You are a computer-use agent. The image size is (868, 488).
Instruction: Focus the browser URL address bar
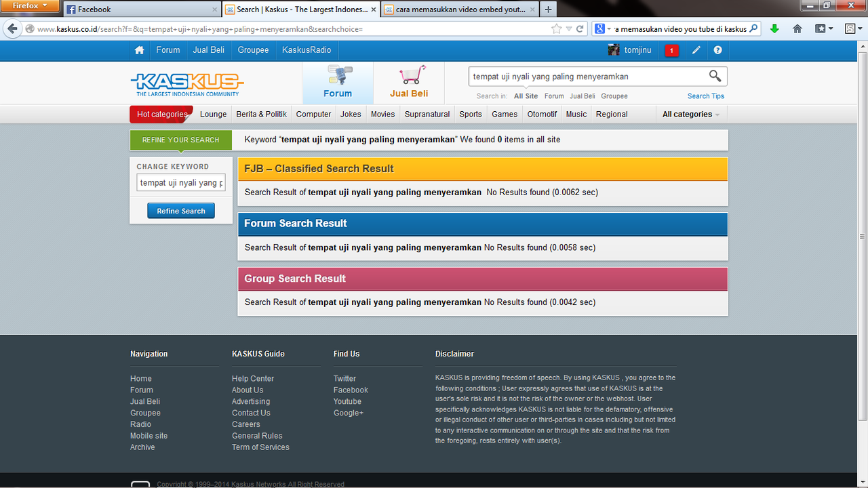(x=292, y=29)
